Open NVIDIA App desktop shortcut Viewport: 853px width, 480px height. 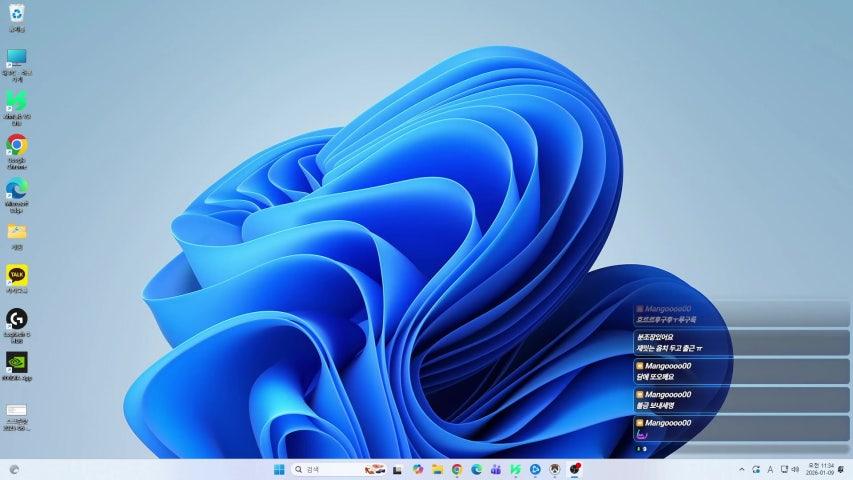point(17,361)
